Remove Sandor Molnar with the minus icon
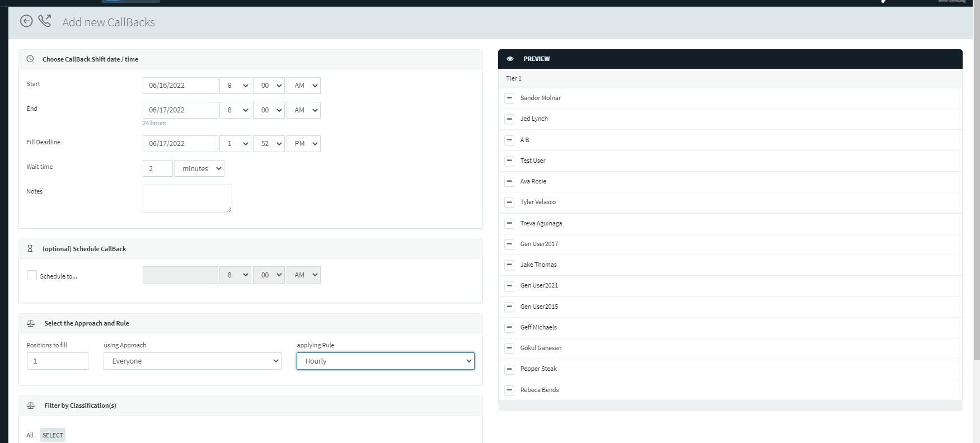980x443 pixels. (x=509, y=98)
